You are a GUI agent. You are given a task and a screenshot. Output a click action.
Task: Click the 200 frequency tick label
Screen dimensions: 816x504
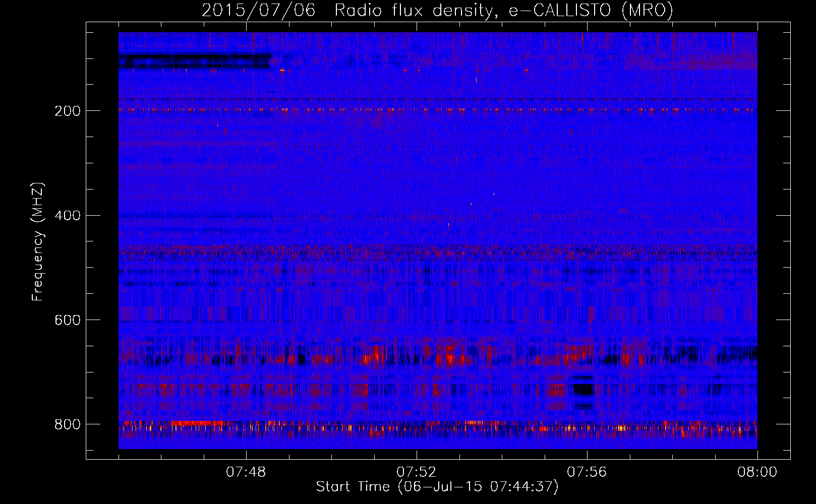(67, 111)
